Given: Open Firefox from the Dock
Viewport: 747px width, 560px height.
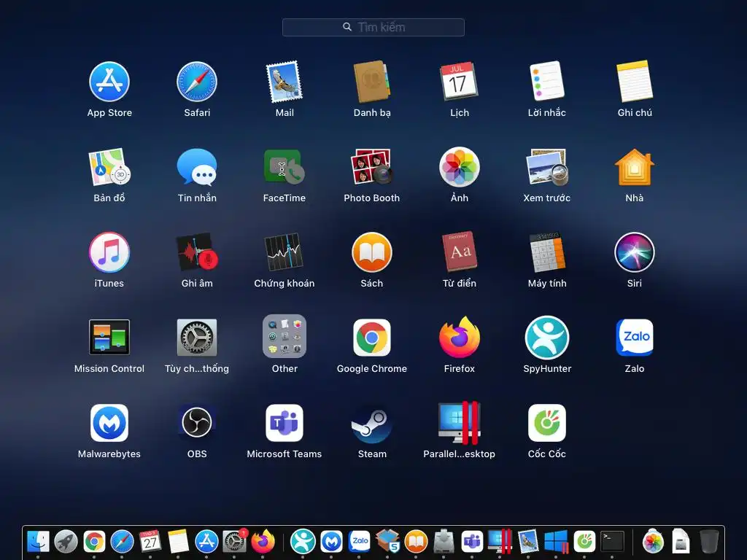Looking at the screenshot, I should [263, 542].
